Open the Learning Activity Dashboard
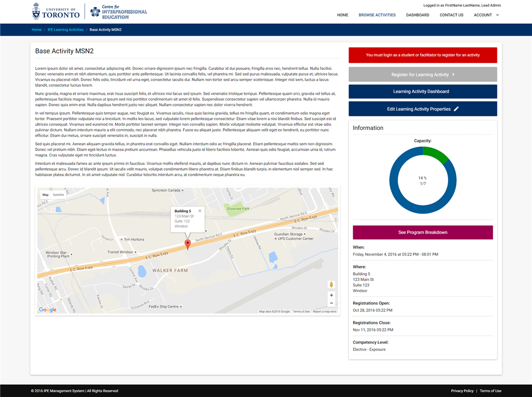 [423, 92]
